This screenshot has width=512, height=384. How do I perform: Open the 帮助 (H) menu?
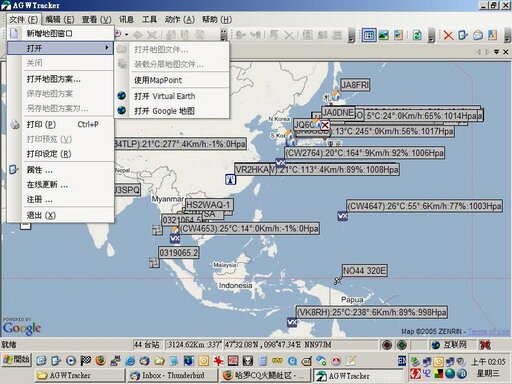217,19
